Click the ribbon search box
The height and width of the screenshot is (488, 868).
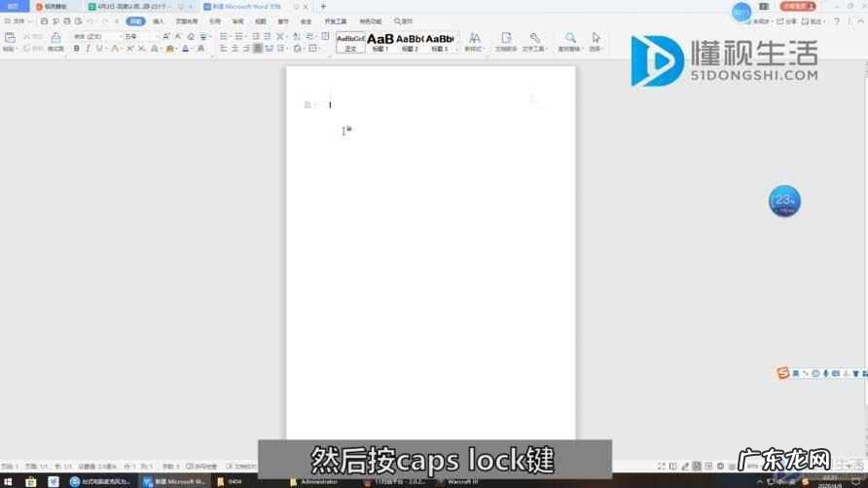pos(404,21)
